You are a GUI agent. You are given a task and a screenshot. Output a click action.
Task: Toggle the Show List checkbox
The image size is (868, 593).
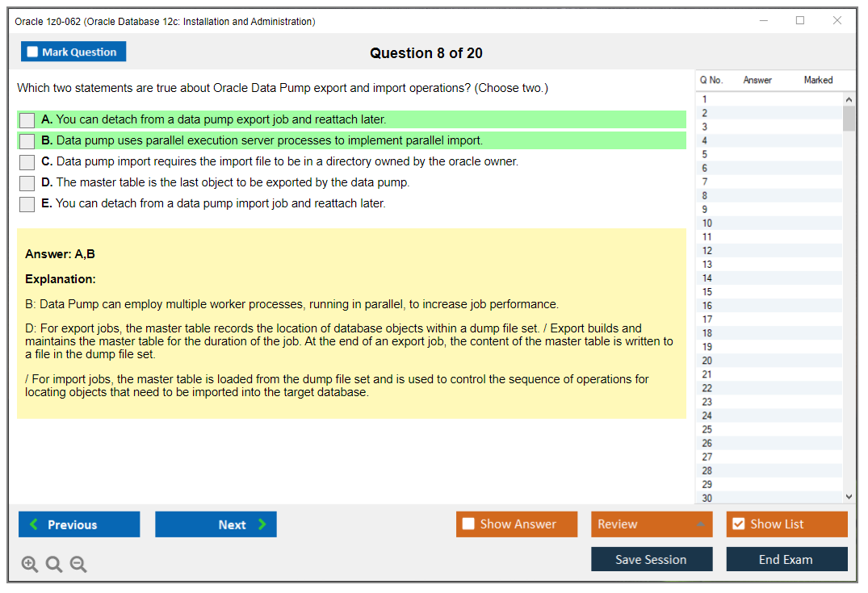(738, 524)
